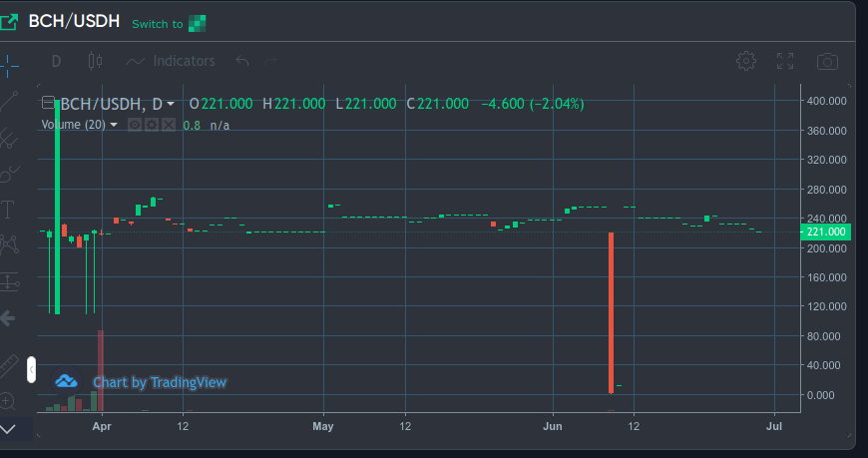Select the brush drawing tool
The height and width of the screenshot is (458, 868).
click(8, 174)
